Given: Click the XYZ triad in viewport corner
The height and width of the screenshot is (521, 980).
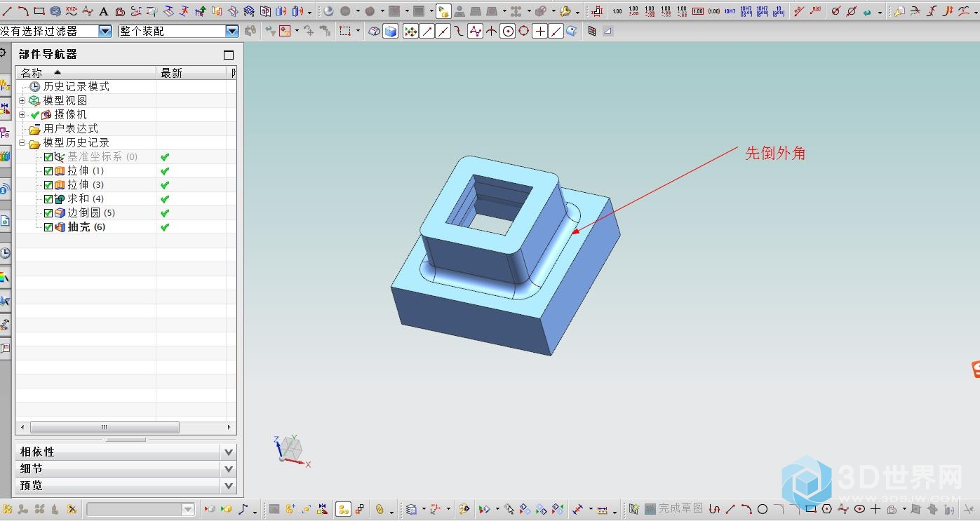Looking at the screenshot, I should (x=290, y=449).
